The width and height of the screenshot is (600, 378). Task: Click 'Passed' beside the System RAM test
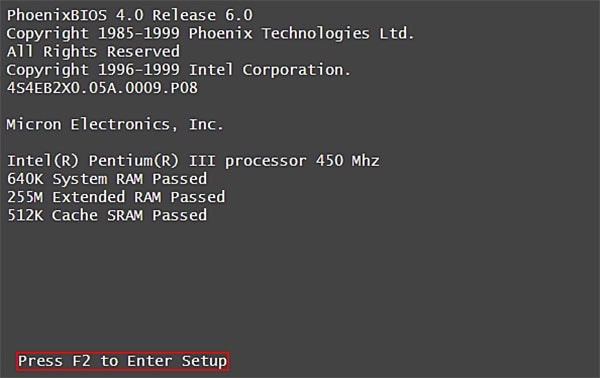click(x=179, y=179)
